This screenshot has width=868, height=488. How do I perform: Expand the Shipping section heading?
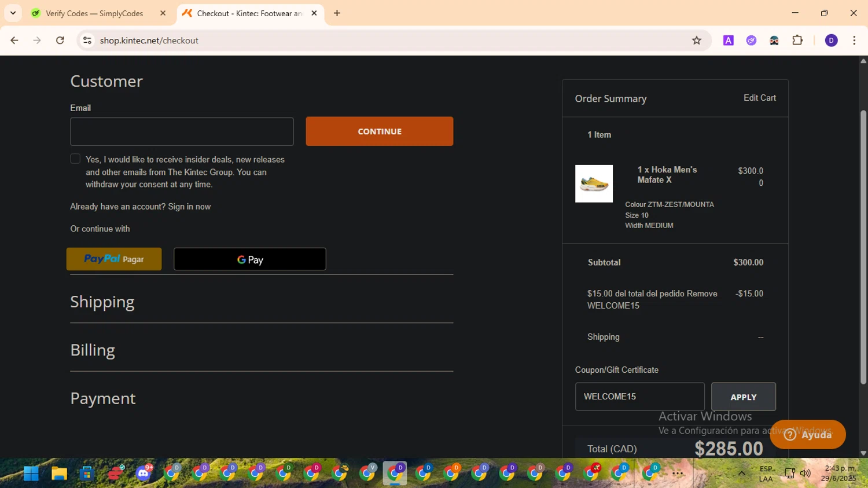[102, 302]
